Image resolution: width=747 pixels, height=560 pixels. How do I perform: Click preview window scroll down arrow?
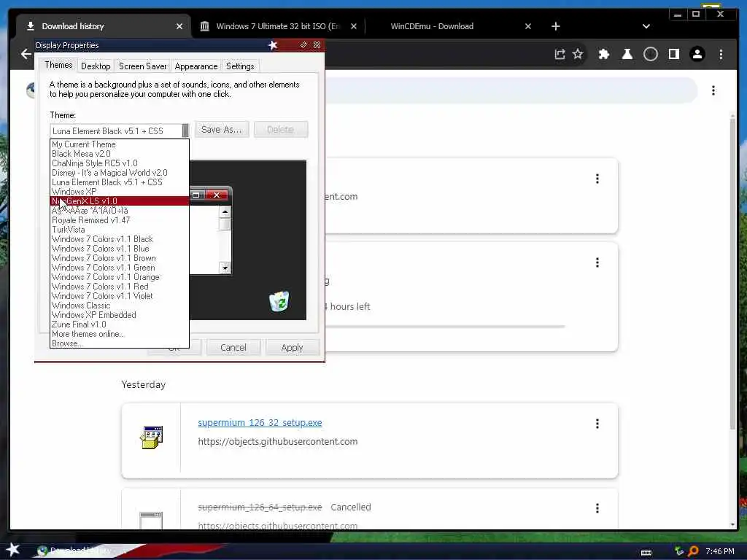click(225, 268)
